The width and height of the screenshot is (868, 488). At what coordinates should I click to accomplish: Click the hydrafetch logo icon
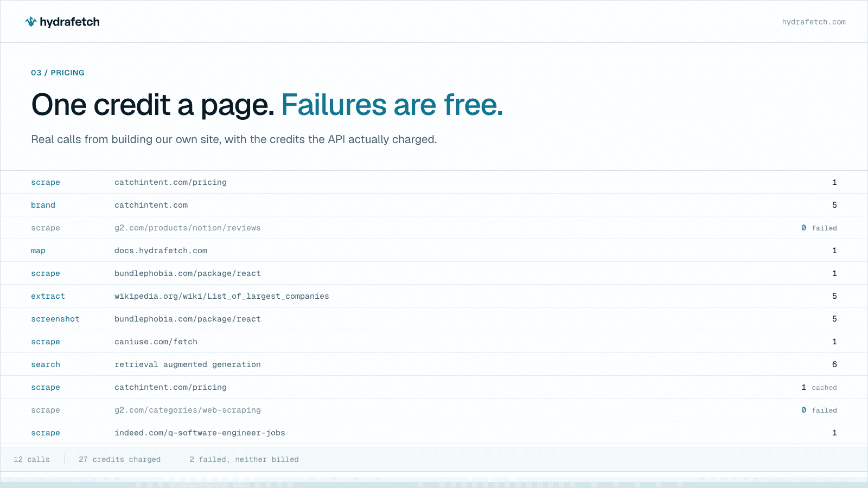(31, 22)
